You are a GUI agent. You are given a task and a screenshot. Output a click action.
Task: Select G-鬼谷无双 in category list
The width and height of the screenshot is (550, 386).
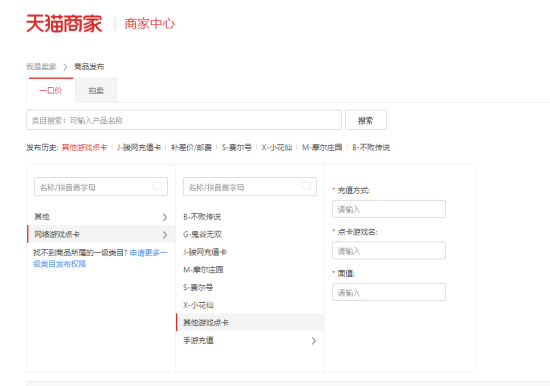pos(202,234)
